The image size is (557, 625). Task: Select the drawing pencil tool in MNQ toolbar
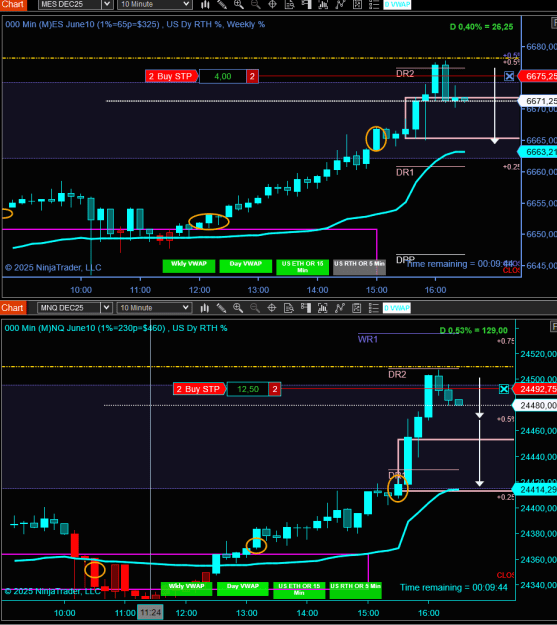click(x=221, y=308)
